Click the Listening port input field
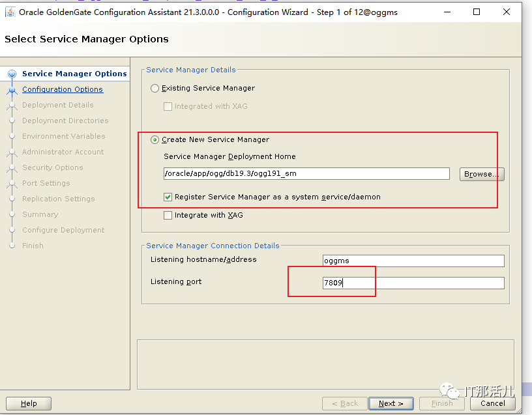 [x=413, y=283]
